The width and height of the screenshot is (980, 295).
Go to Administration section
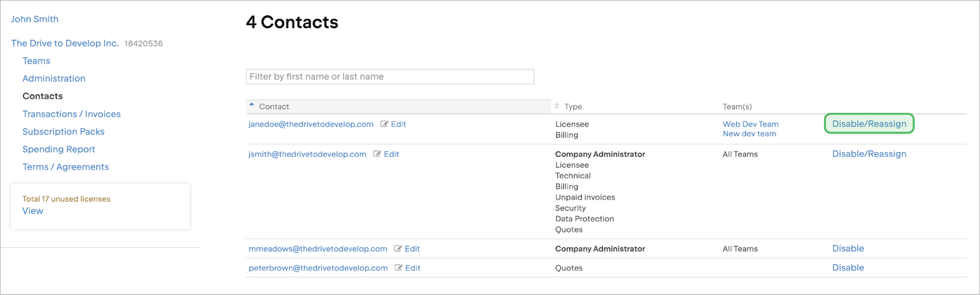(54, 79)
